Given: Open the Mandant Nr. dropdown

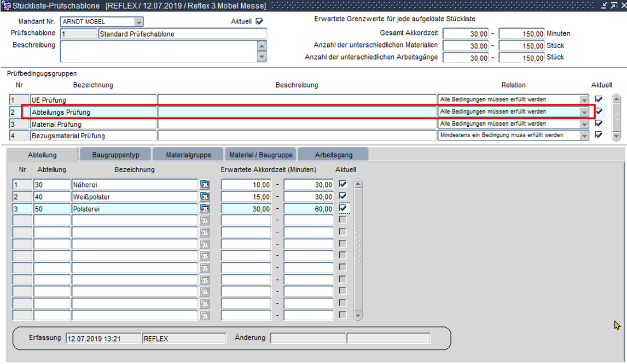Looking at the screenshot, I should [138, 22].
